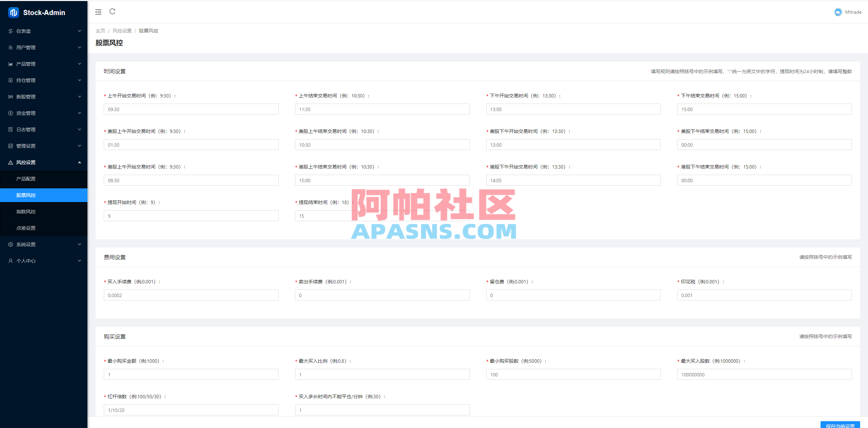Refresh the page using the reload icon
This screenshot has height=428, width=868.
113,12
